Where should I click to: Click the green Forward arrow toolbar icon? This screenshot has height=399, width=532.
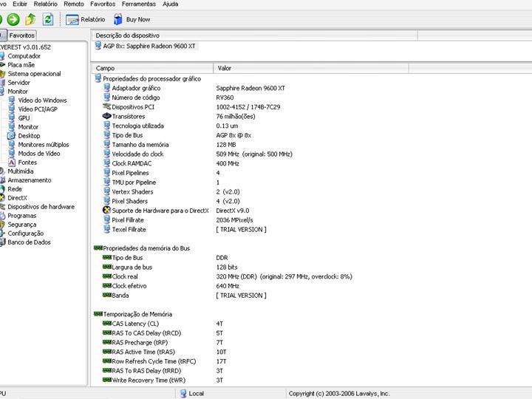click(13, 19)
